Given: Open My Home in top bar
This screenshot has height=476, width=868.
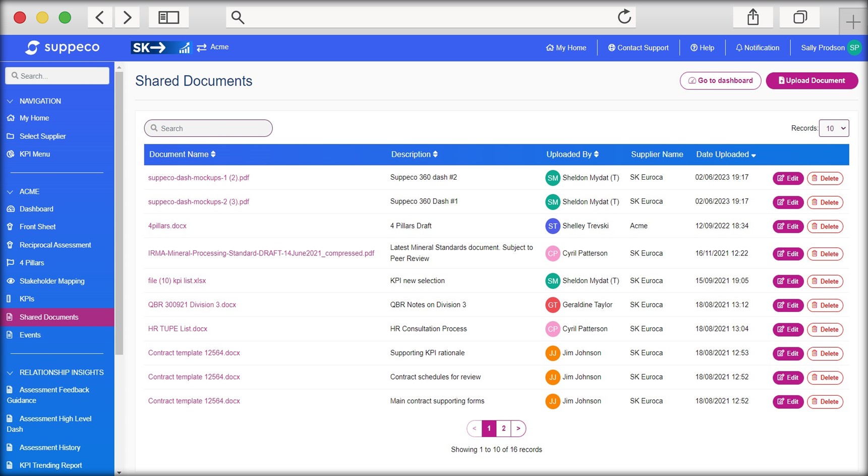Looking at the screenshot, I should click(566, 48).
